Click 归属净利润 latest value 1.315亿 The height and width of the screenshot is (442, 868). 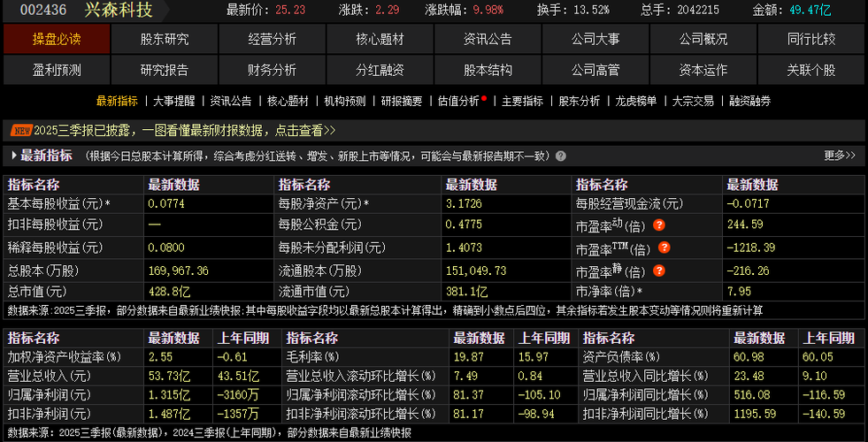click(x=169, y=395)
